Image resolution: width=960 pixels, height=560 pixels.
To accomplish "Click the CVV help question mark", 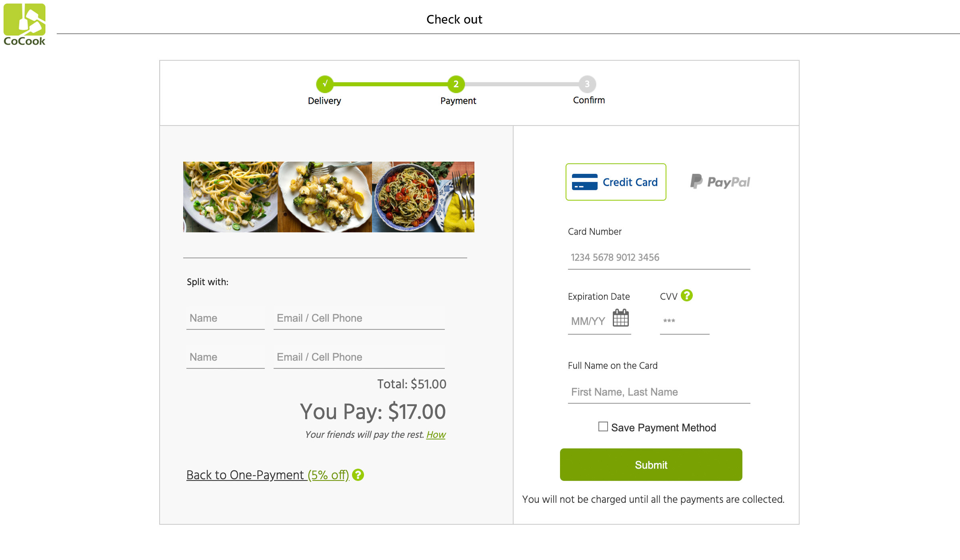I will (x=686, y=296).
